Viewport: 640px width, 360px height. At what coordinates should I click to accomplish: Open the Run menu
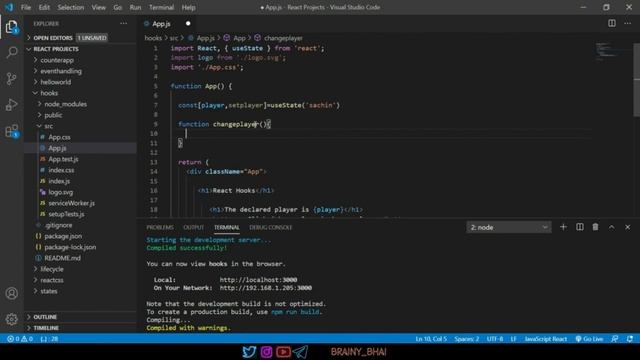pos(135,7)
